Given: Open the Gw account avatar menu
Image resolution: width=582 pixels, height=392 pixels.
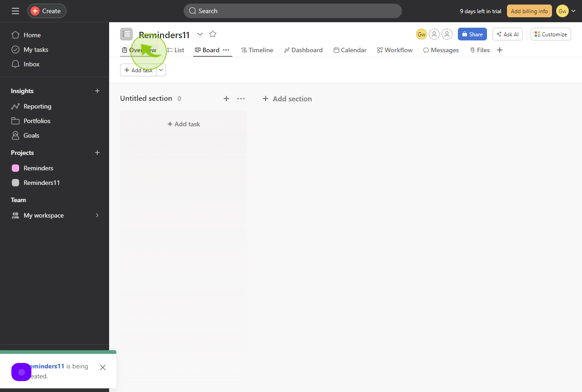Looking at the screenshot, I should (566, 11).
